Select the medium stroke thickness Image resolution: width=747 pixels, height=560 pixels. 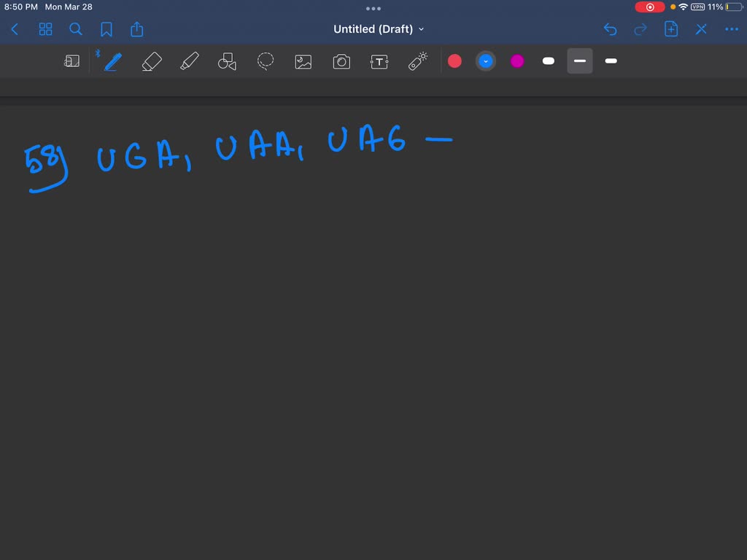[x=580, y=61]
